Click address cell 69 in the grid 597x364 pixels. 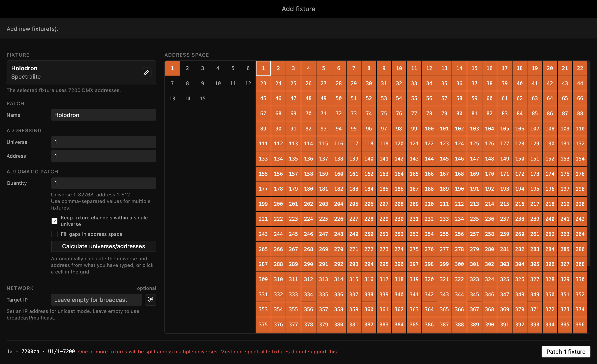tap(293, 113)
